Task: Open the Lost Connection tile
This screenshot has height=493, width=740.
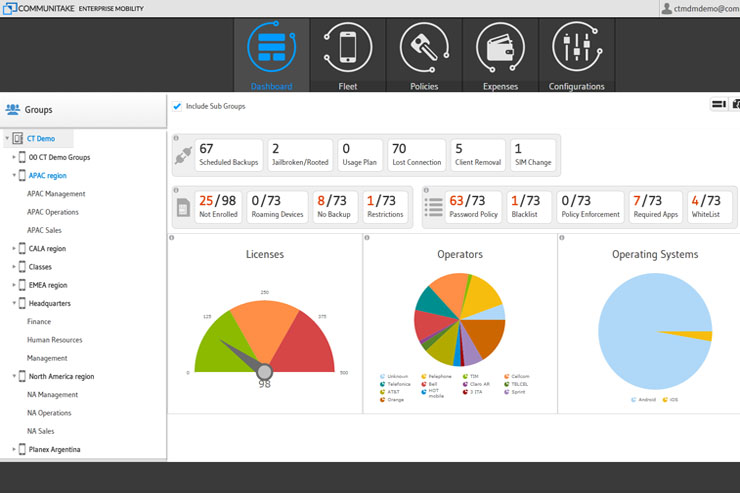Action: pos(416,155)
